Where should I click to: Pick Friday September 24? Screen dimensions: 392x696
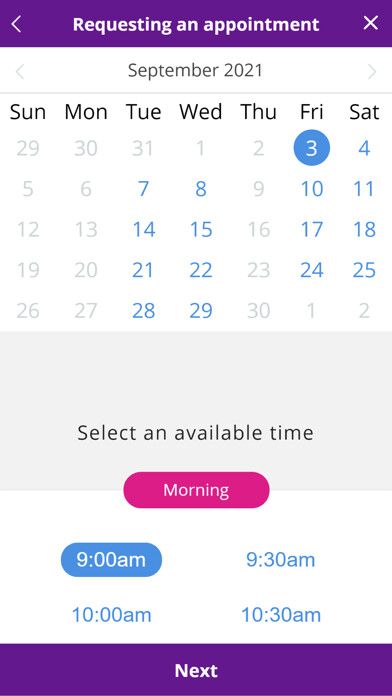point(312,270)
